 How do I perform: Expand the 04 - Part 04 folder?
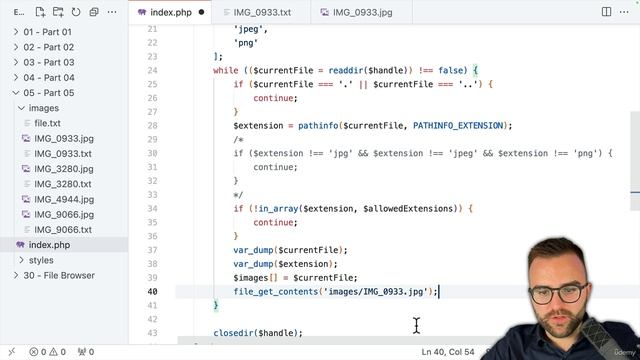(16, 78)
